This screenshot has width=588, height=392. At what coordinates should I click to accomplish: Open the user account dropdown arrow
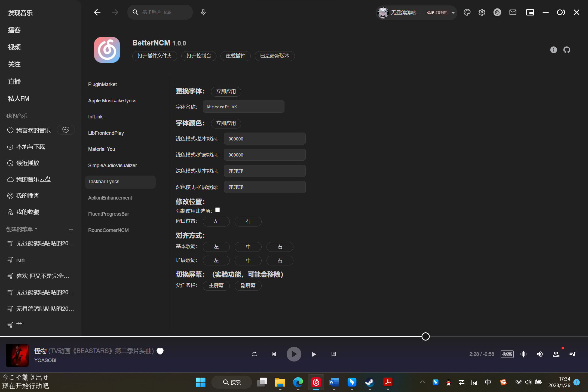[x=453, y=13]
